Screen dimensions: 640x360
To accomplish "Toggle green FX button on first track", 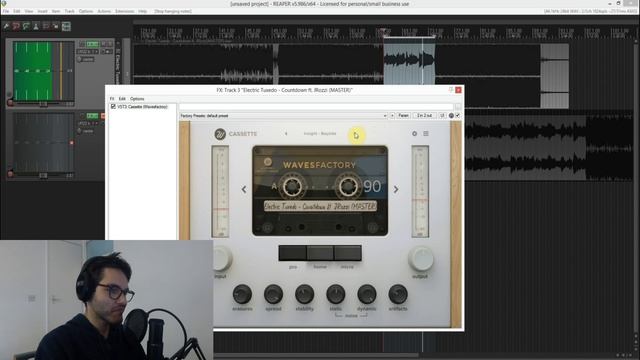I will coord(93,44).
